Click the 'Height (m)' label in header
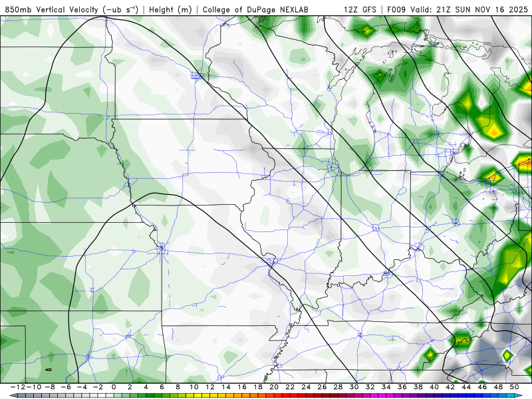This screenshot has height=399, width=532. 171,9
